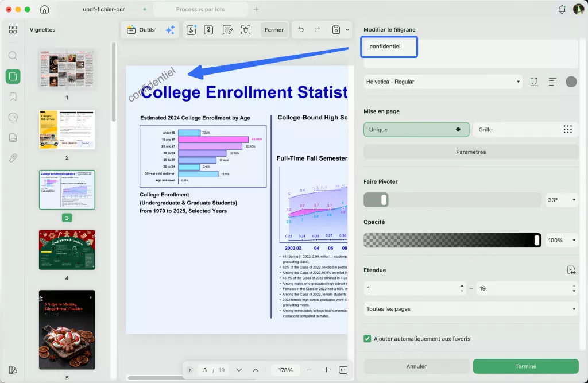Click the thumbnails panel scrollbar
The height and width of the screenshot is (383, 588).
click(x=113, y=83)
